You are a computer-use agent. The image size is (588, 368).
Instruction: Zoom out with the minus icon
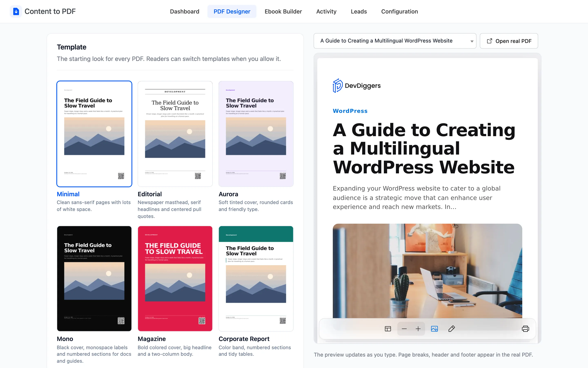click(404, 329)
